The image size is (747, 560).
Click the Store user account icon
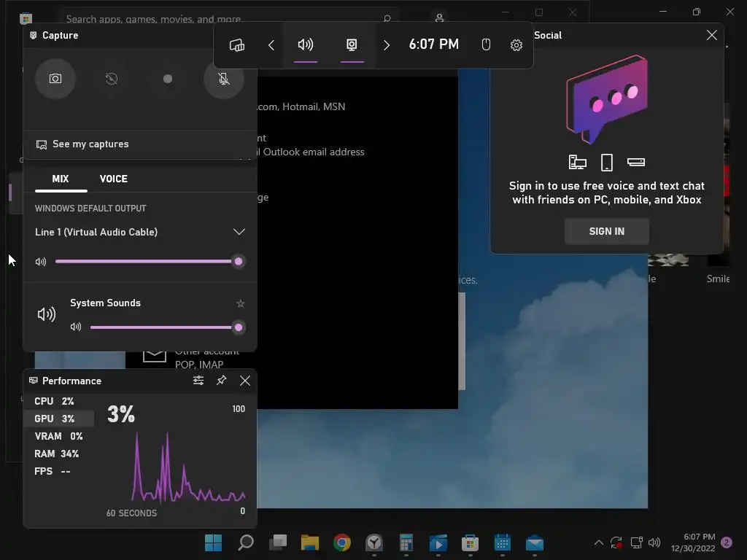(x=439, y=17)
